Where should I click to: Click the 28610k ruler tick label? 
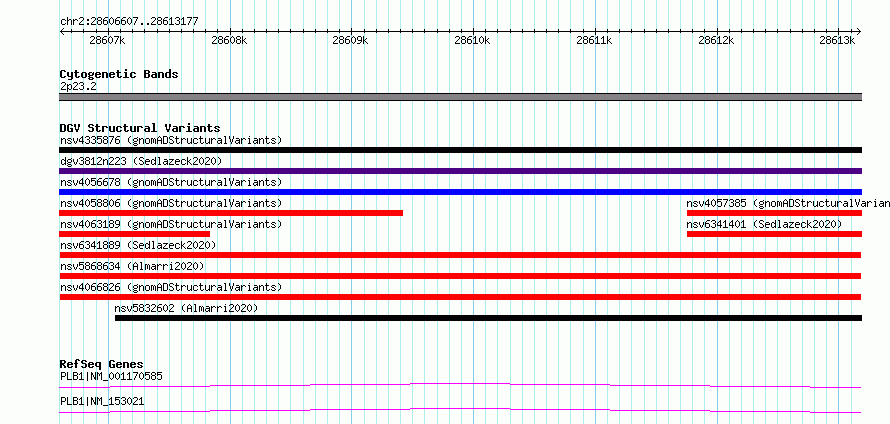(473, 40)
